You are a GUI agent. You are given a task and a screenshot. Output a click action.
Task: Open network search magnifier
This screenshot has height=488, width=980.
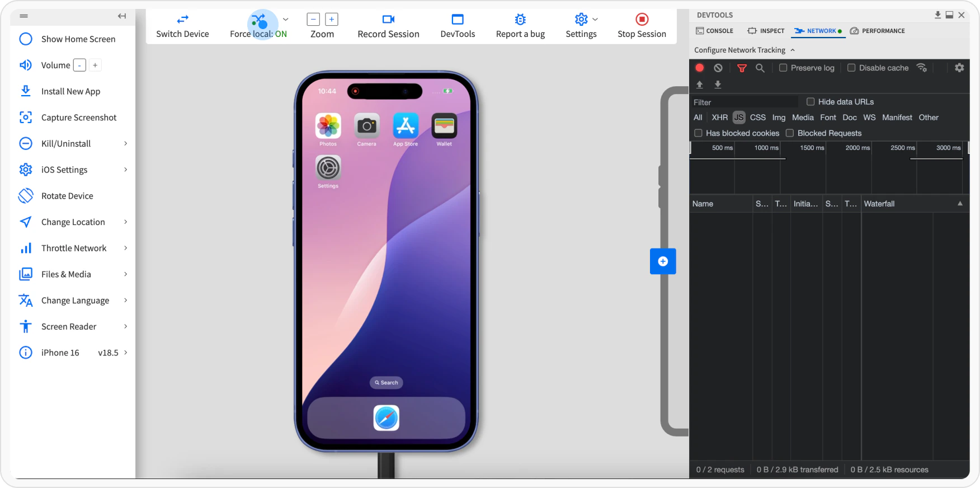tap(760, 68)
